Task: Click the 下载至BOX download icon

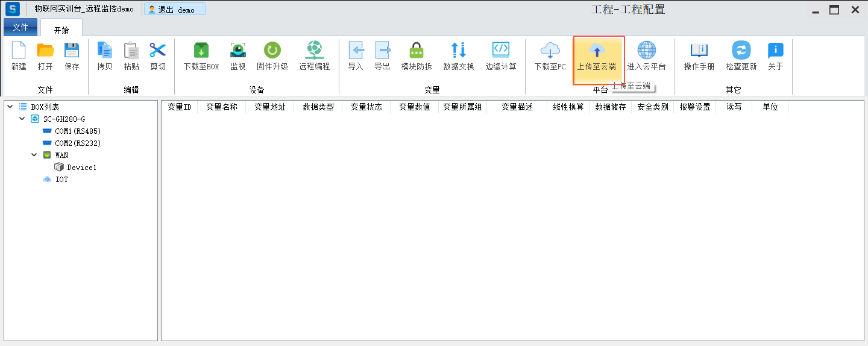Action: pos(201,51)
